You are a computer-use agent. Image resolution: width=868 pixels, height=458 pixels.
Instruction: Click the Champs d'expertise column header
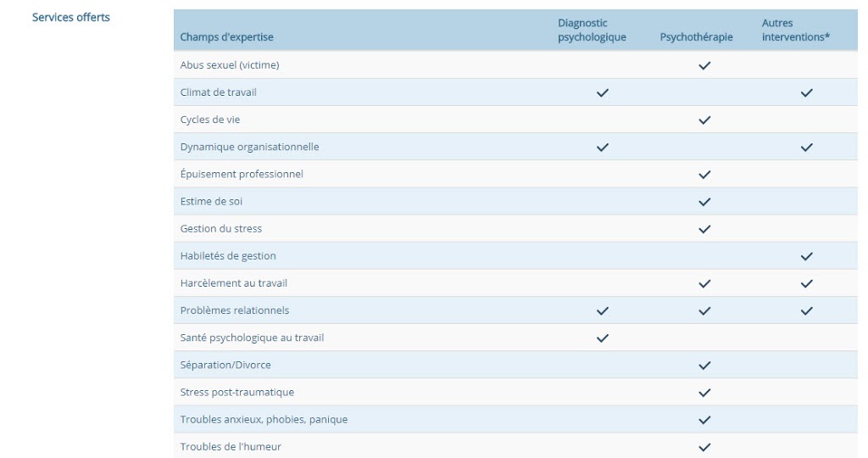click(226, 37)
